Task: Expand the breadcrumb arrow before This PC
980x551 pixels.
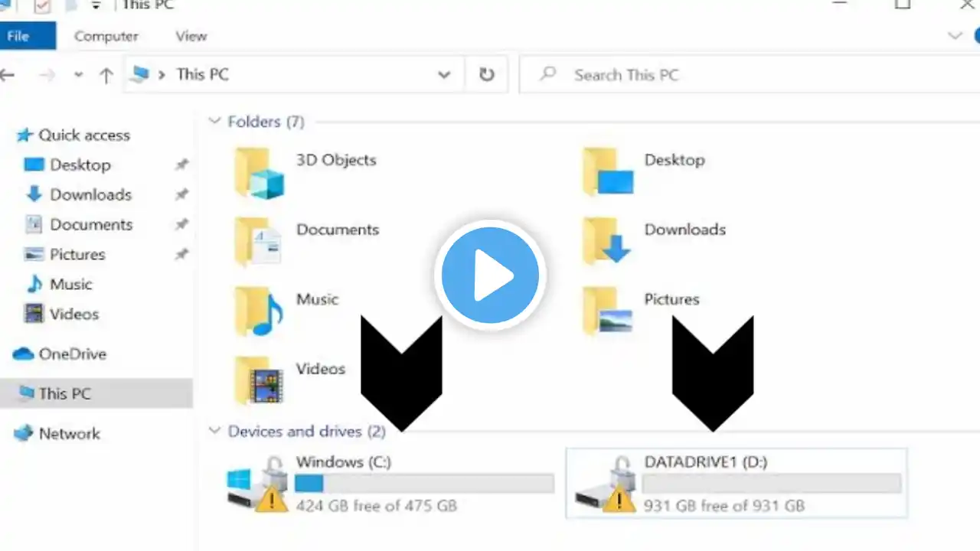Action: [162, 75]
